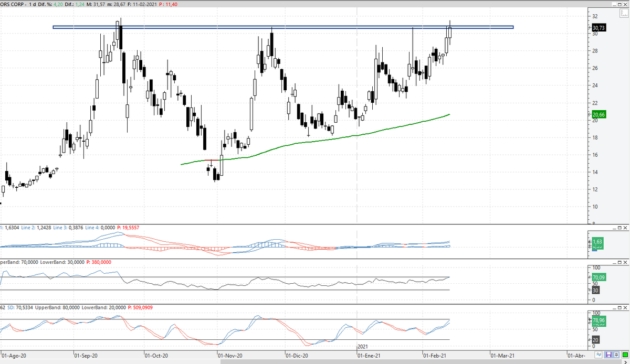
Task: Click the SD: 70,5334 stochastic header
Action: click(x=19, y=307)
